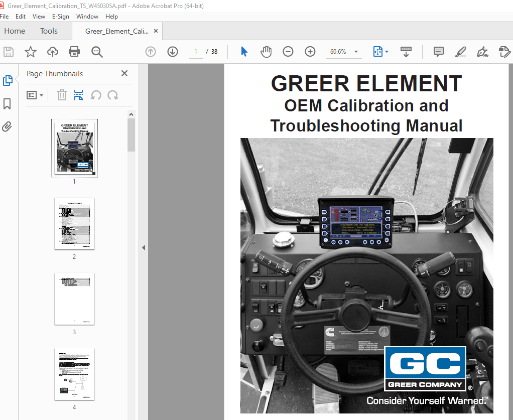
Task: Activate the Hand pan tool
Action: click(266, 52)
